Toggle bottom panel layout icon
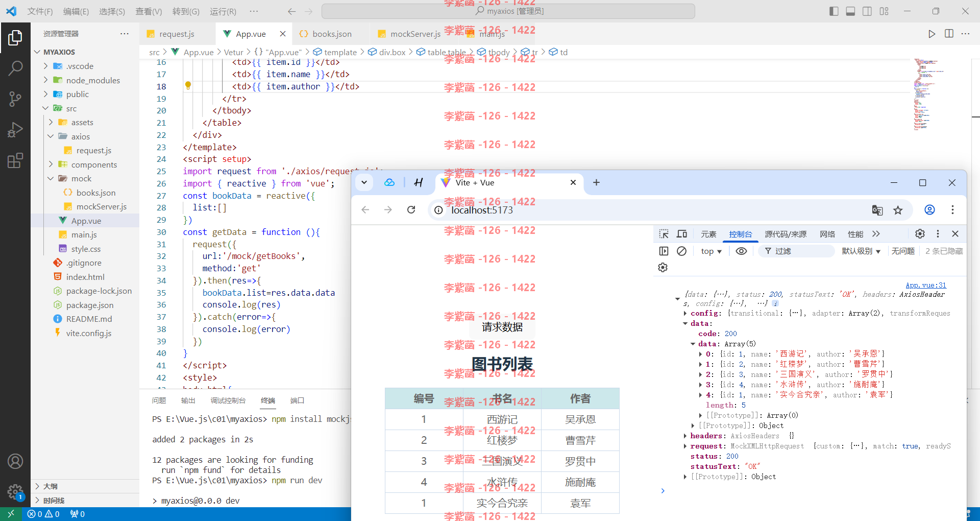This screenshot has width=980, height=521. point(850,11)
